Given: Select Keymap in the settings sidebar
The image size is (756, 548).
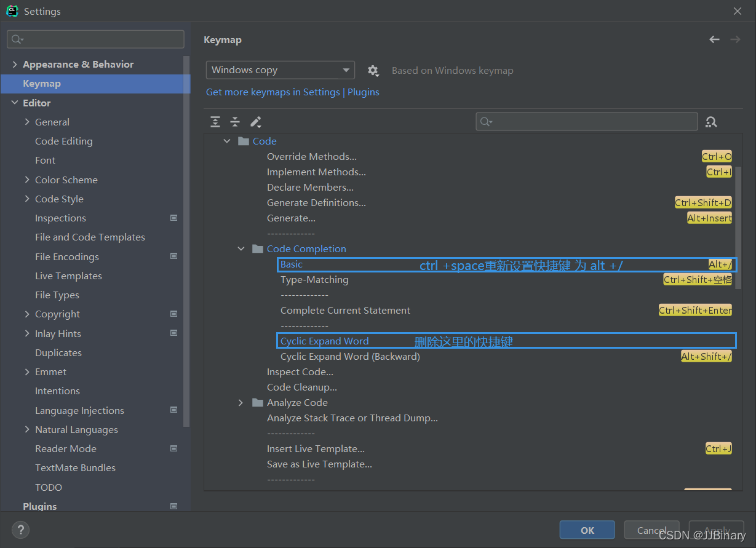Looking at the screenshot, I should 95,84.
